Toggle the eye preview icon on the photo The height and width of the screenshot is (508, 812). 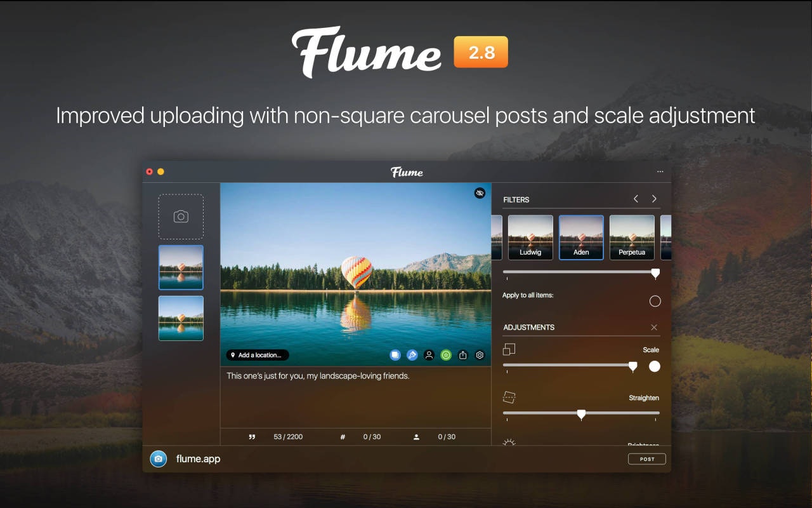point(480,192)
